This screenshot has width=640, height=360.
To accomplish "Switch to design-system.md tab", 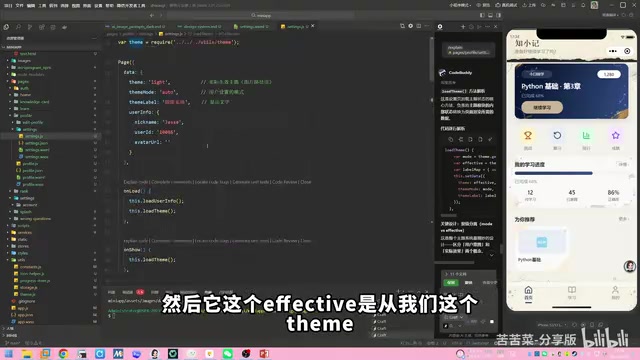I will [199, 27].
